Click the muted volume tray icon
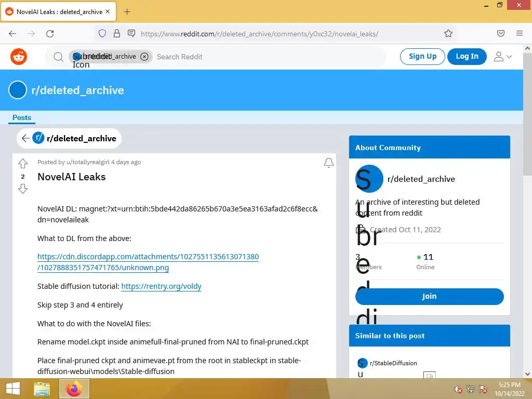Screen dimensions: 532x399 point(458,389)
